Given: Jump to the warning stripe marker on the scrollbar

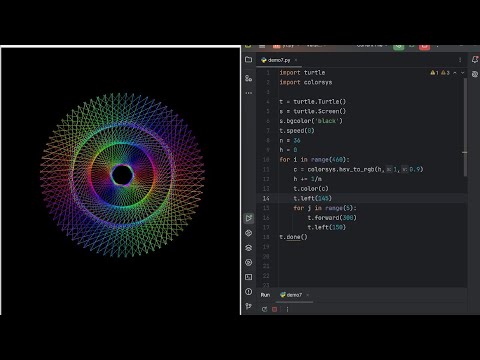Looking at the screenshot, I should coord(465,153).
